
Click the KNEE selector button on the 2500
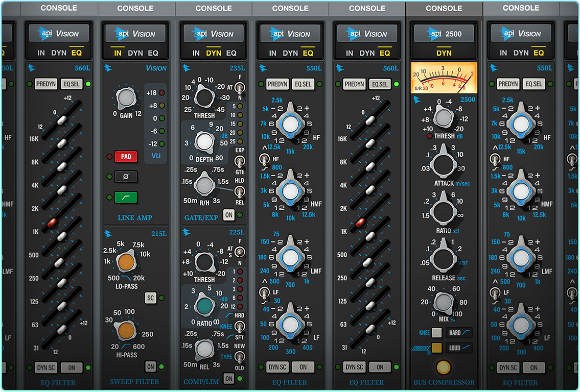(437, 332)
